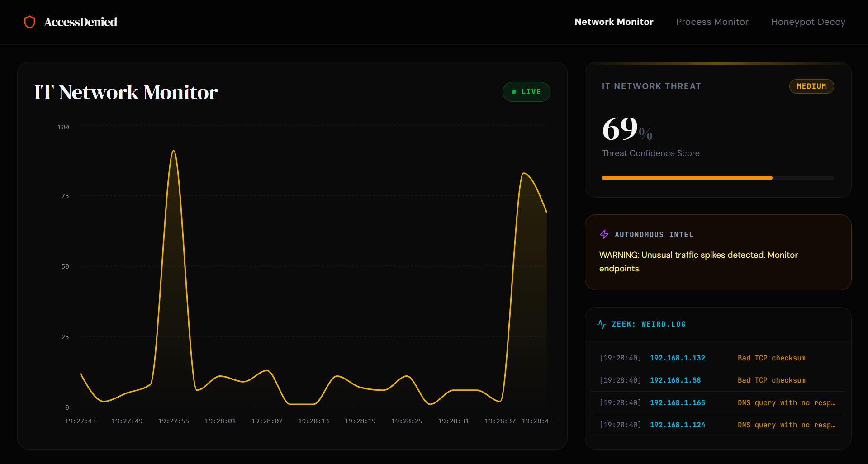Open the Network Monitor tab
This screenshot has width=868, height=464.
[614, 22]
